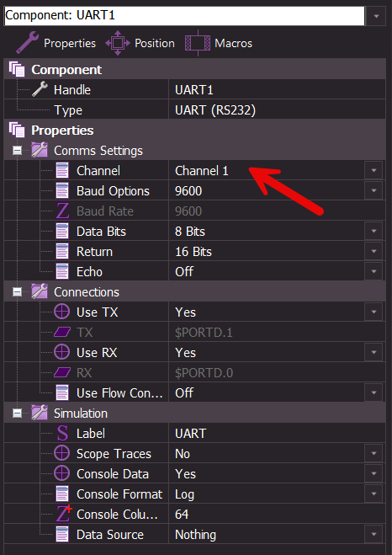Click the Console Columns Z icon
392x555 pixels.
pos(64,514)
